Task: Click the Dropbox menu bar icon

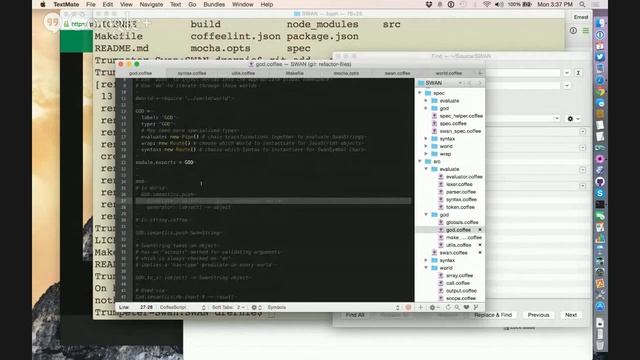Action: click(429, 4)
